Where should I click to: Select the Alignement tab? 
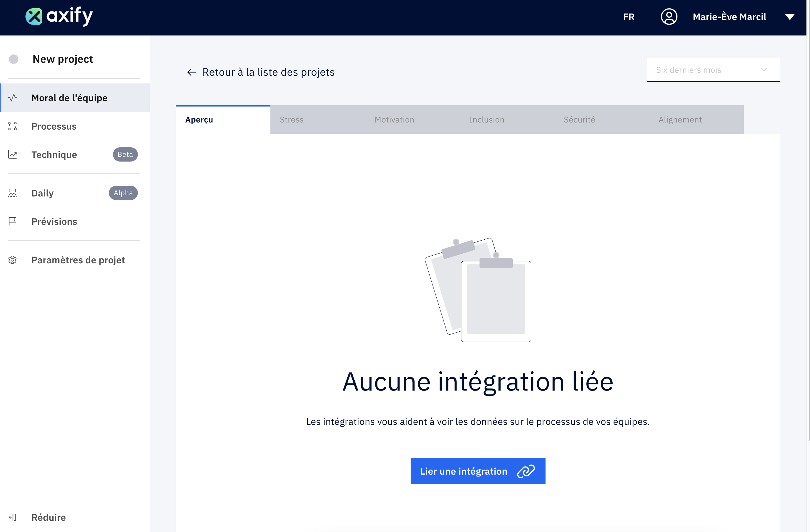click(x=680, y=120)
